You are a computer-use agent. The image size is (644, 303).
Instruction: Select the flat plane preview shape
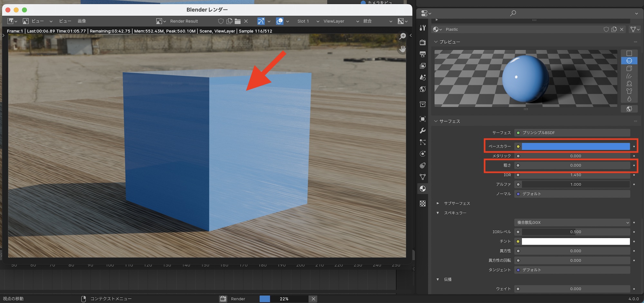(x=629, y=53)
